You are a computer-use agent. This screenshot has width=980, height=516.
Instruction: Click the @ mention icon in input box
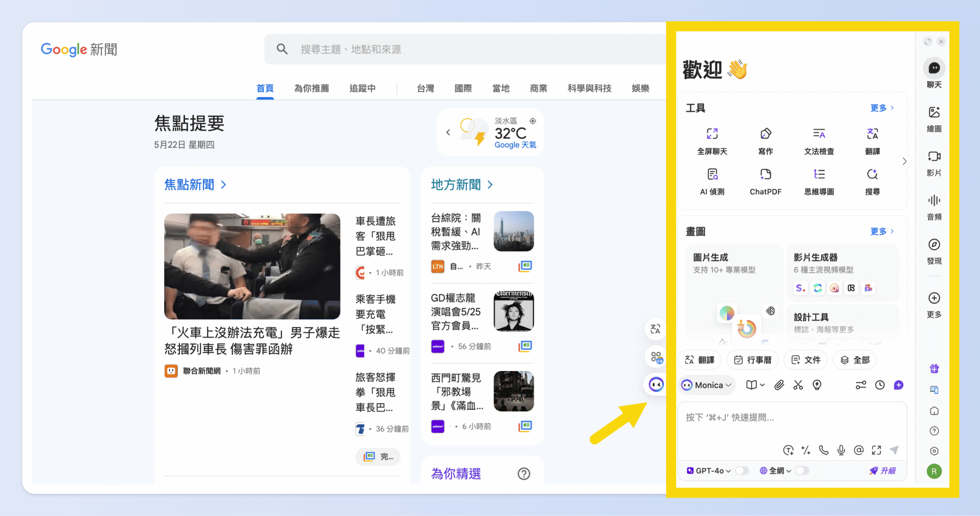(x=859, y=450)
